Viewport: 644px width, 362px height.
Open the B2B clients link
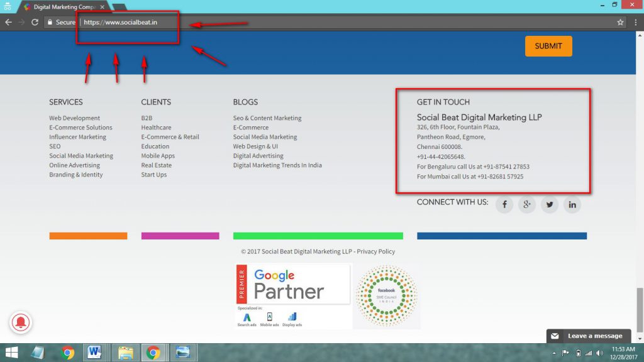(147, 118)
